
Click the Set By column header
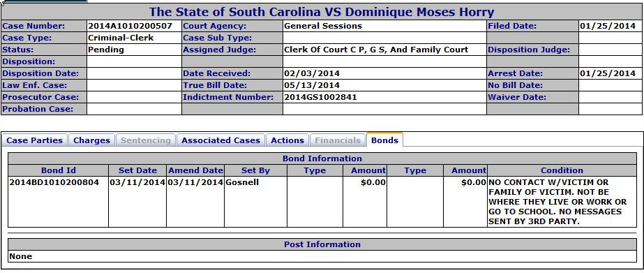coord(255,170)
